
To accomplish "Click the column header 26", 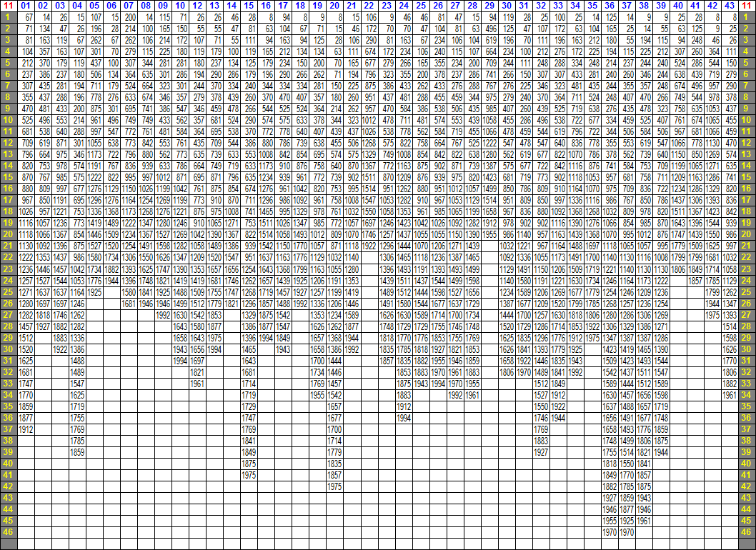I will (438, 5).
